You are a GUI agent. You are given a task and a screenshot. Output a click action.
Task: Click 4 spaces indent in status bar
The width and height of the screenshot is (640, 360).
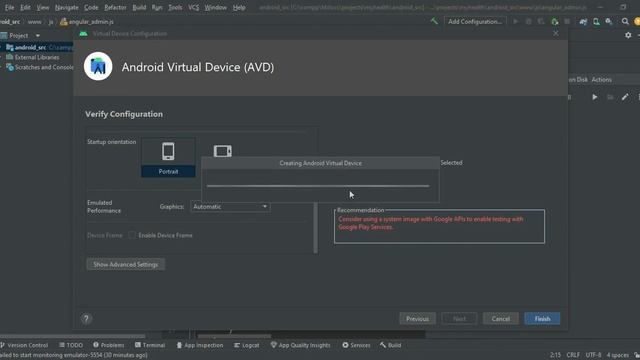pos(618,355)
